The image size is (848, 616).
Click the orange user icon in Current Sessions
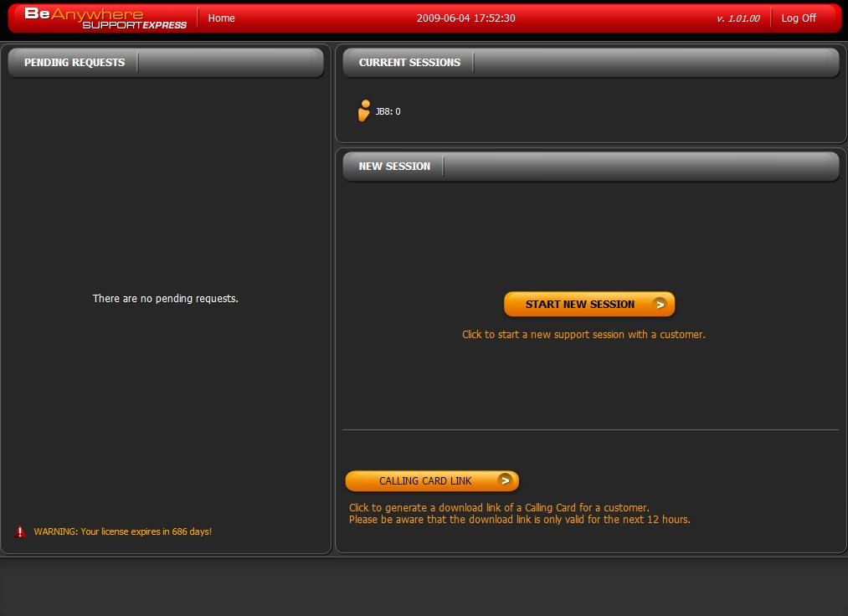(x=363, y=111)
